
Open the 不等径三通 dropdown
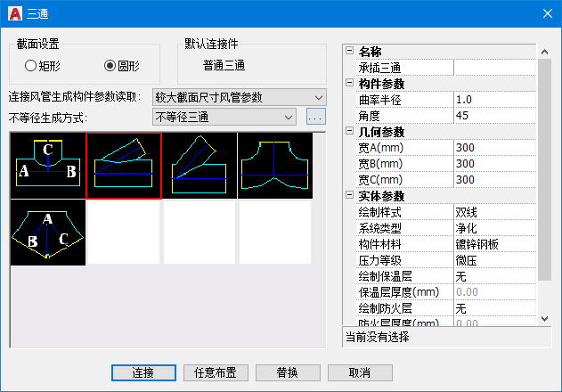[x=224, y=117]
